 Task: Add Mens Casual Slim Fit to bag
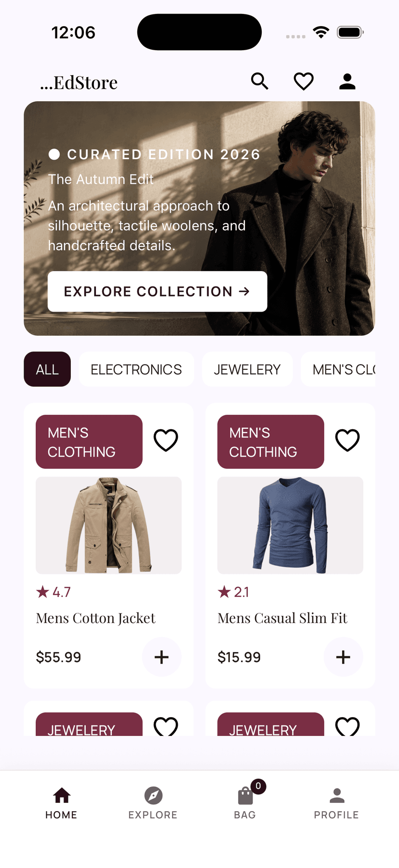coord(343,657)
